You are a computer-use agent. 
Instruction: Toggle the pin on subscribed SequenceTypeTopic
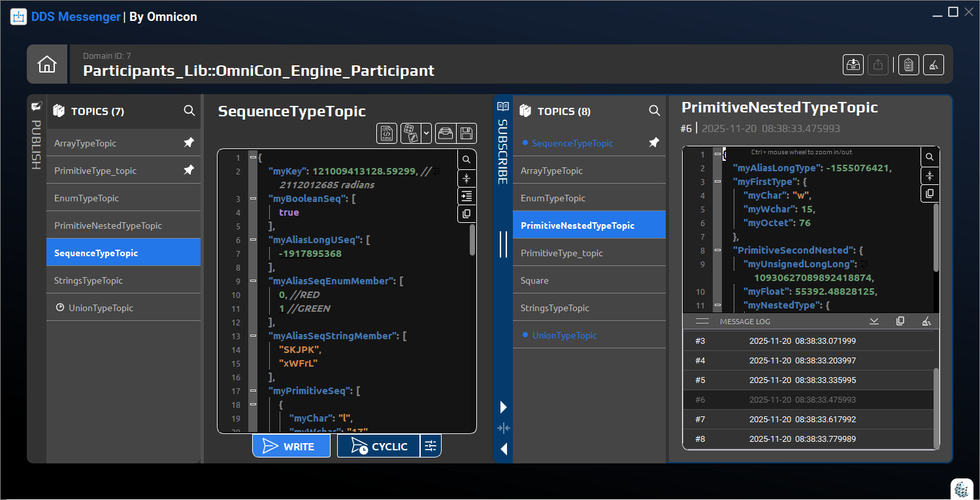654,142
